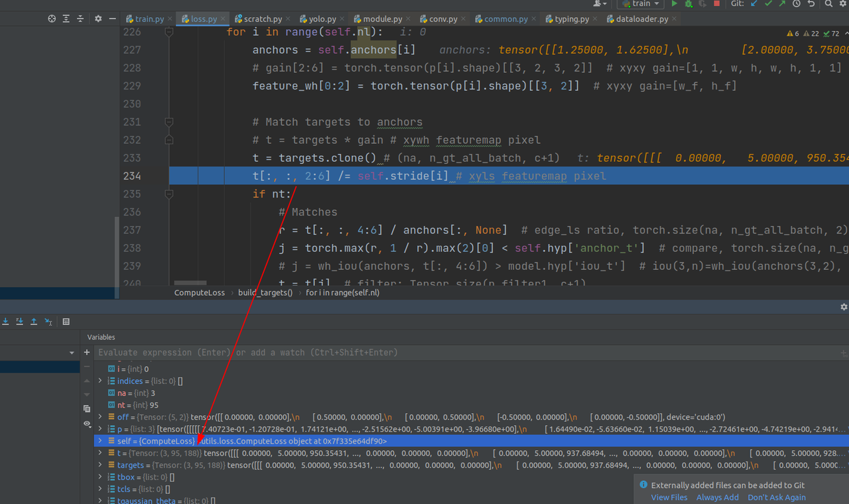The height and width of the screenshot is (504, 849).
Task: Click the red Stop icon in toolbar
Action: click(716, 4)
